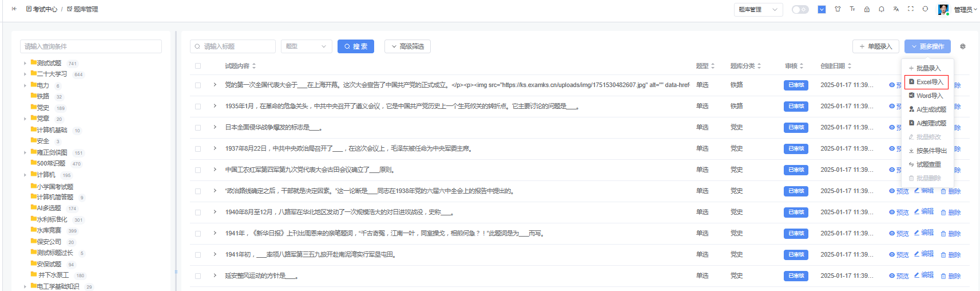The image size is (980, 291).
Task: Tick the select-all checkbox in the table header
Action: (198, 66)
